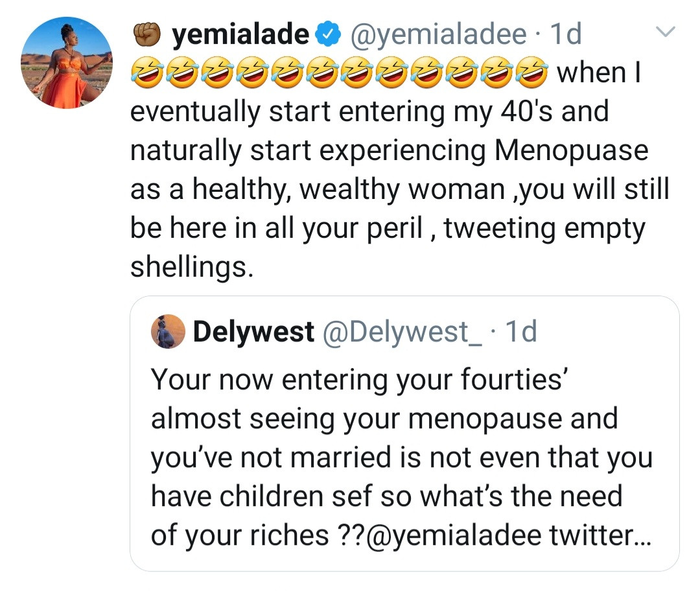Open the tweet options chevron
700x591 pixels.
pyautogui.click(x=665, y=32)
